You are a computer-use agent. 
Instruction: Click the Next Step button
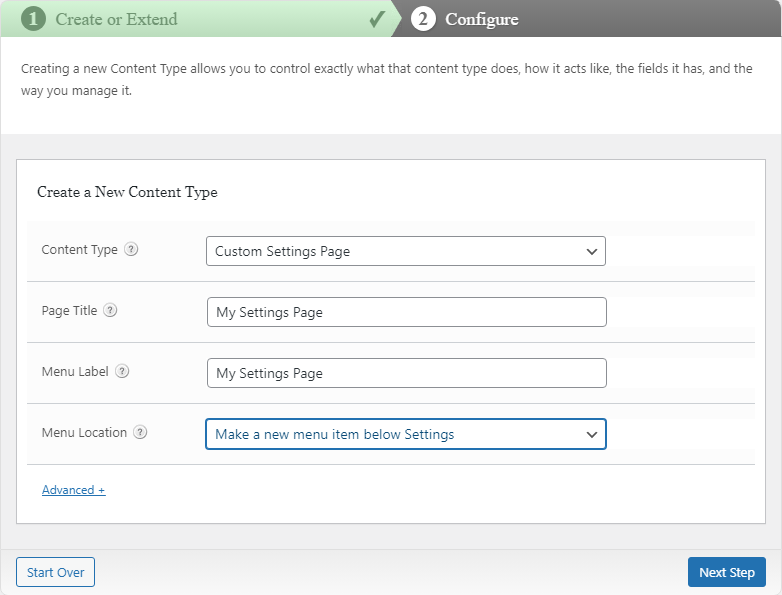click(x=727, y=572)
